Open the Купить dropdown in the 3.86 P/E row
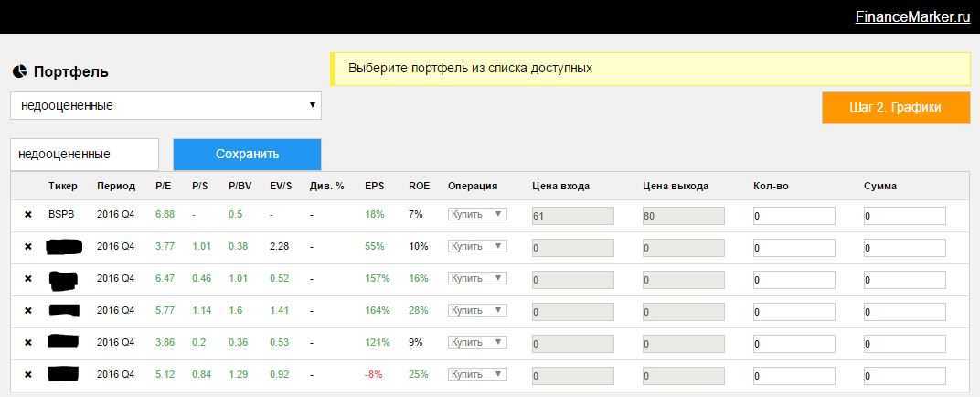 [x=477, y=342]
